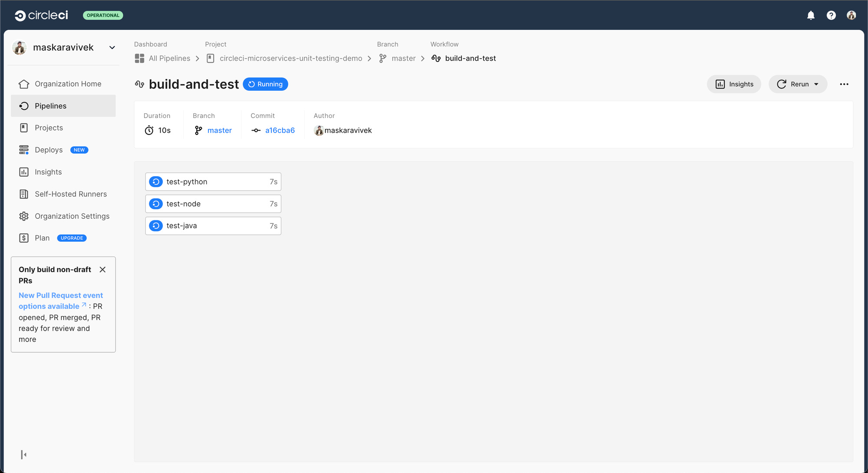Click the master branch link
The height and width of the screenshot is (473, 868).
(x=219, y=131)
